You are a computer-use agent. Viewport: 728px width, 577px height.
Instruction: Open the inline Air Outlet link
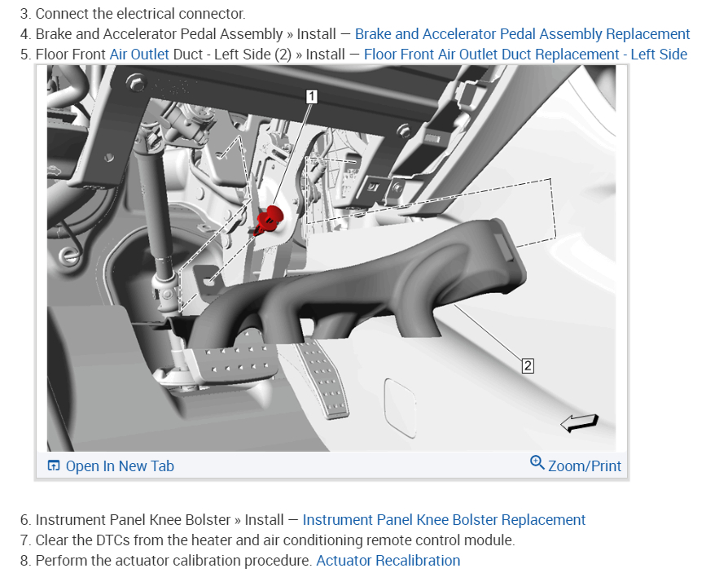point(139,55)
